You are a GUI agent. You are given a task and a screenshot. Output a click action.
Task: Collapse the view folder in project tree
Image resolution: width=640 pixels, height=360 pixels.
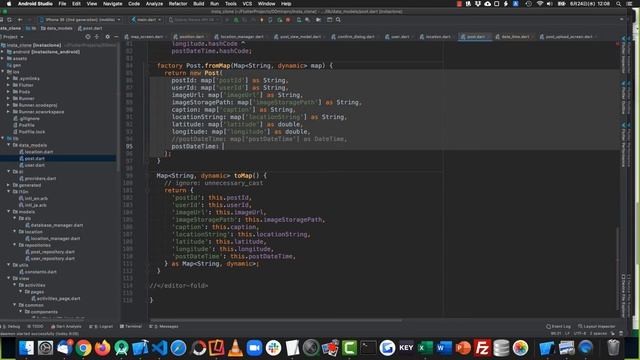[x=9, y=278]
